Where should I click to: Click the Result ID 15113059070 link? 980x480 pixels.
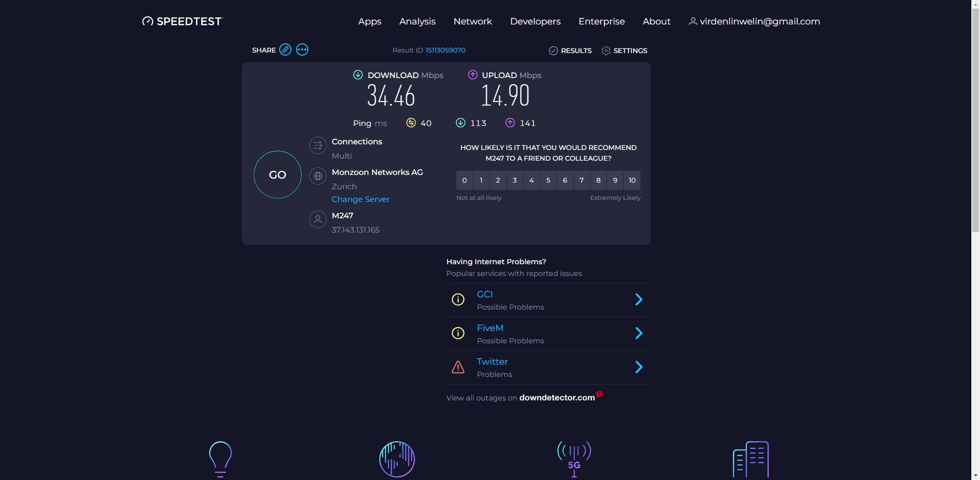point(445,50)
